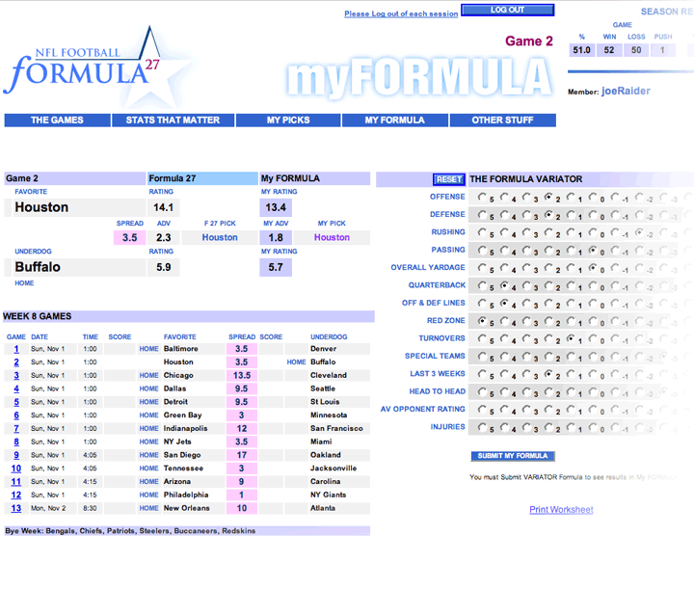Set TURNOVERS weight to 0
694x616 pixels.
click(593, 338)
